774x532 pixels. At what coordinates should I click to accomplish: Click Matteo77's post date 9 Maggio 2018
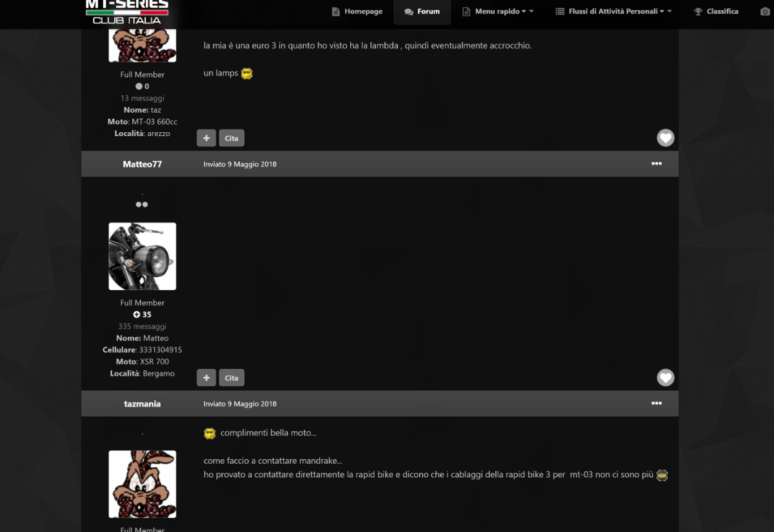pyautogui.click(x=240, y=164)
